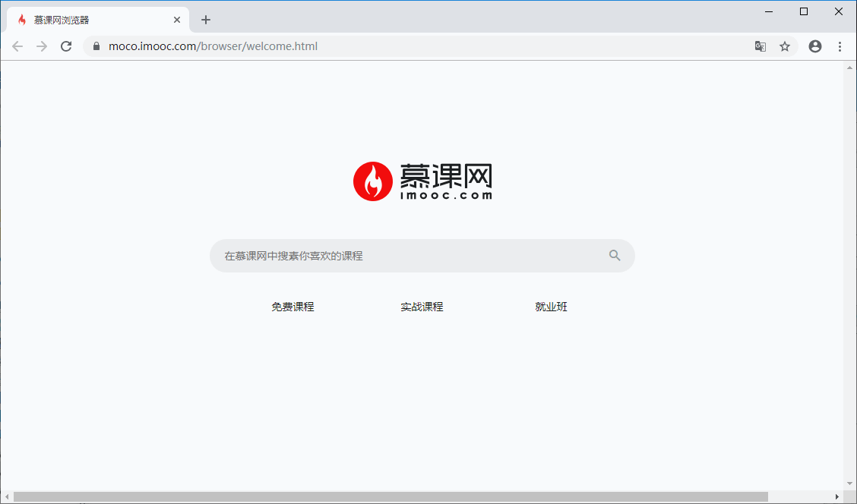Close the 慕课网浏览器 tab

(177, 20)
